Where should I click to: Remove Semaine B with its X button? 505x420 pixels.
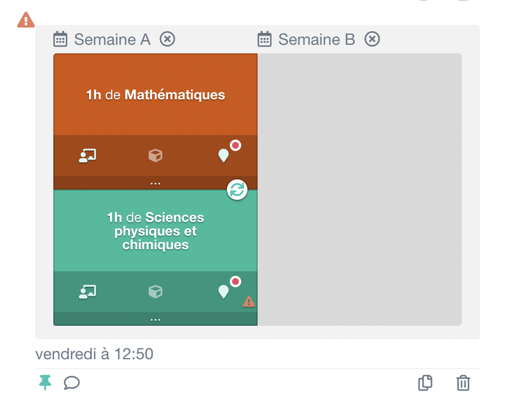[372, 39]
